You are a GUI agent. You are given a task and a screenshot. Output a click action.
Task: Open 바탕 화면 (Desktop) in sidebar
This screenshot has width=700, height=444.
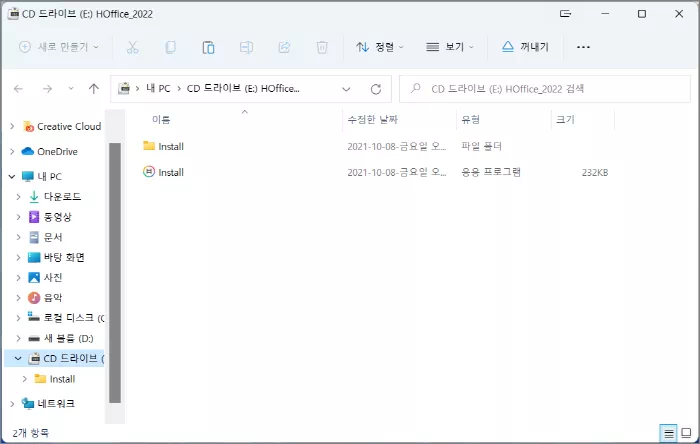(x=64, y=257)
